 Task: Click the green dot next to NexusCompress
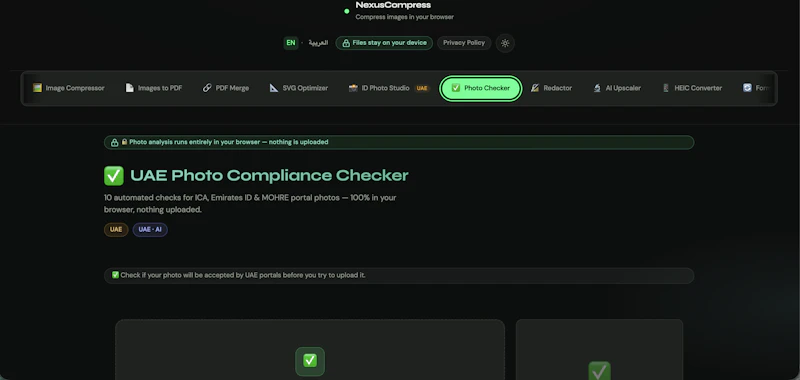[x=347, y=11]
